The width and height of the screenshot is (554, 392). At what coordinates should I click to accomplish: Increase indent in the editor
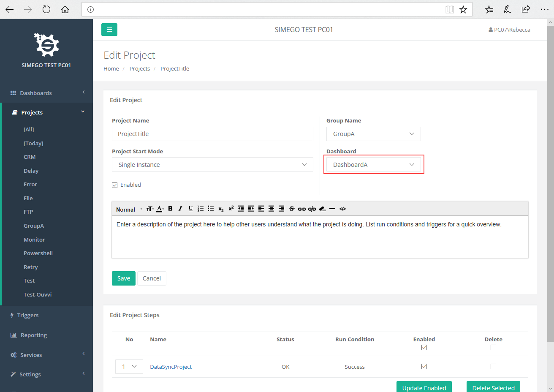pyautogui.click(x=251, y=209)
